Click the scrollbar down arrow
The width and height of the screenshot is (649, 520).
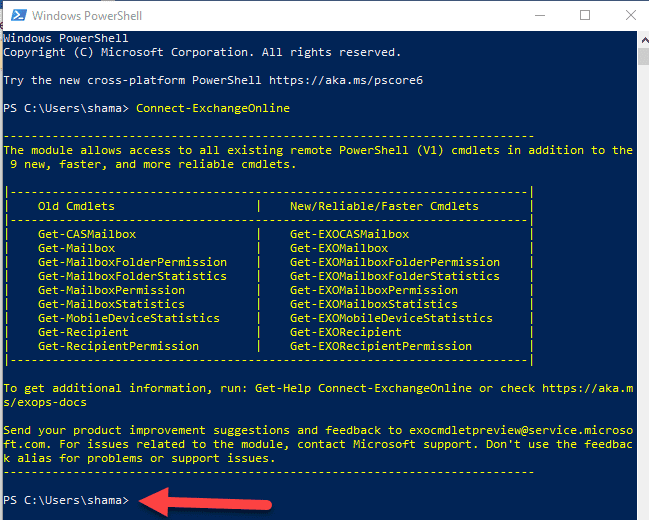(641, 511)
